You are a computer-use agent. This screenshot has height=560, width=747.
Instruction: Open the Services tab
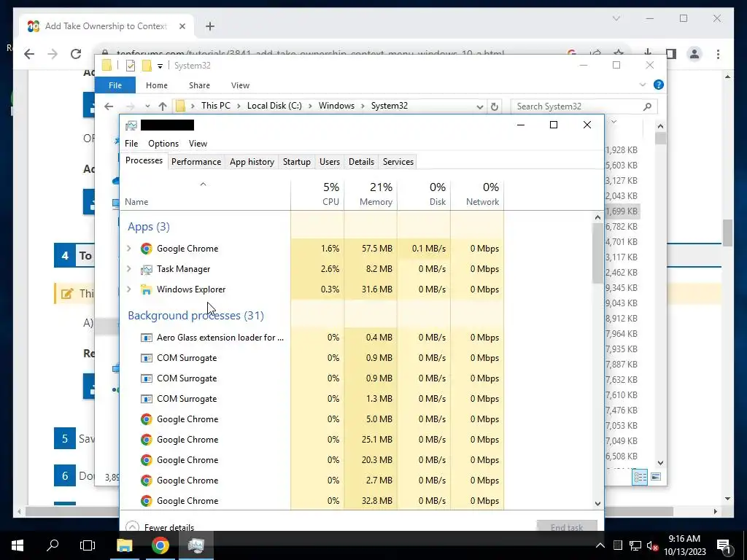click(398, 162)
